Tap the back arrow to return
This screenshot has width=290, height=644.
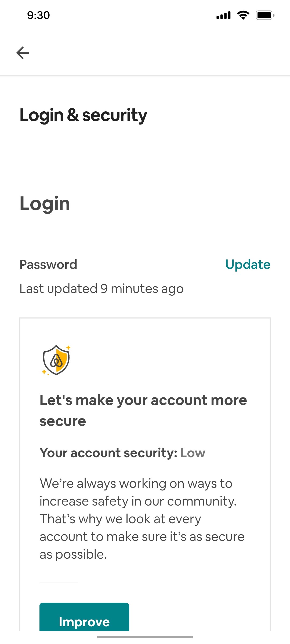pos(23,53)
